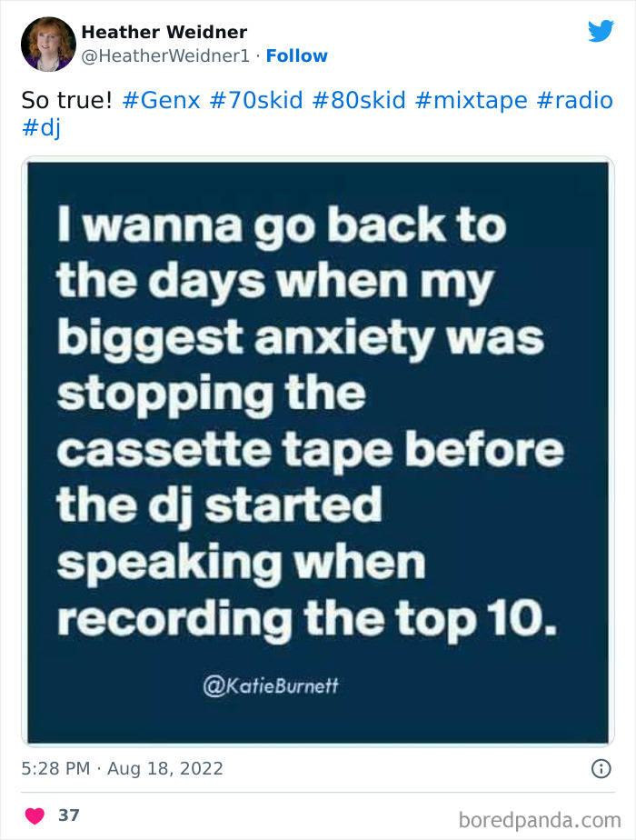Viewport: 636px width, 840px height.
Task: Click Heather Weidner's profile avatar
Action: click(x=47, y=43)
